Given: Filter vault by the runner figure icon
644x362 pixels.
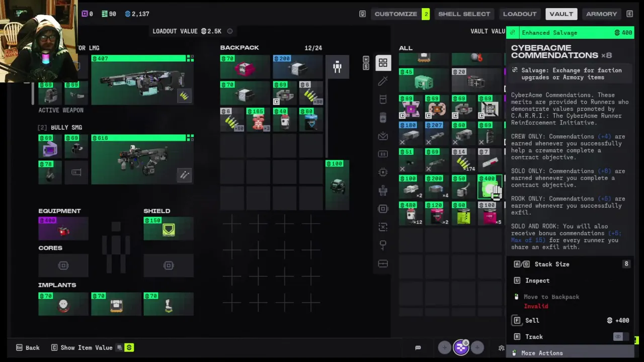Looking at the screenshot, I should click(x=383, y=191).
